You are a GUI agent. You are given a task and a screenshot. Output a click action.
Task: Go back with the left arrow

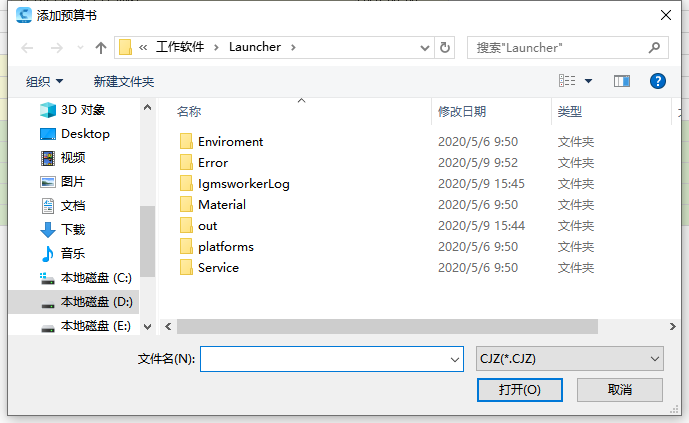27,47
